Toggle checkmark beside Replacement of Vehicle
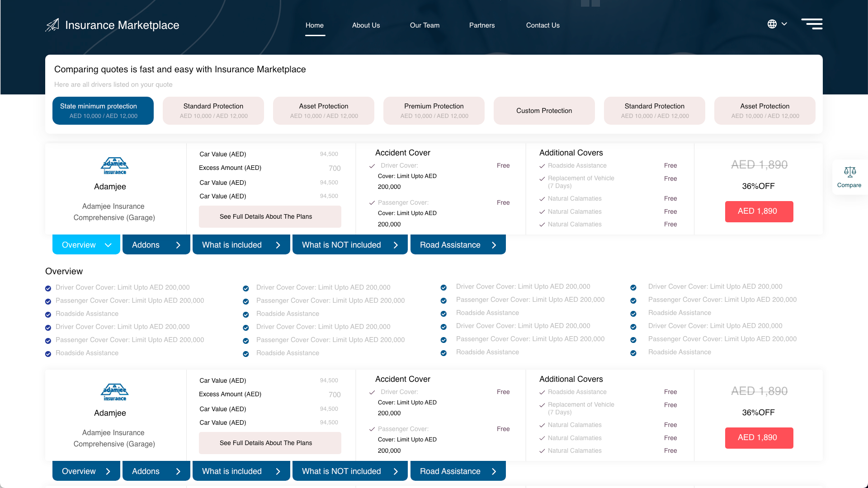 coord(542,179)
